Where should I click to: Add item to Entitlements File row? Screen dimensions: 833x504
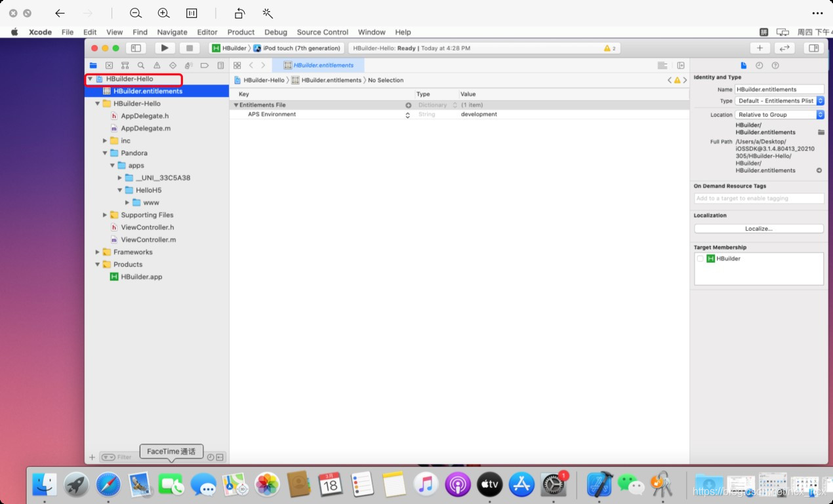coord(408,105)
